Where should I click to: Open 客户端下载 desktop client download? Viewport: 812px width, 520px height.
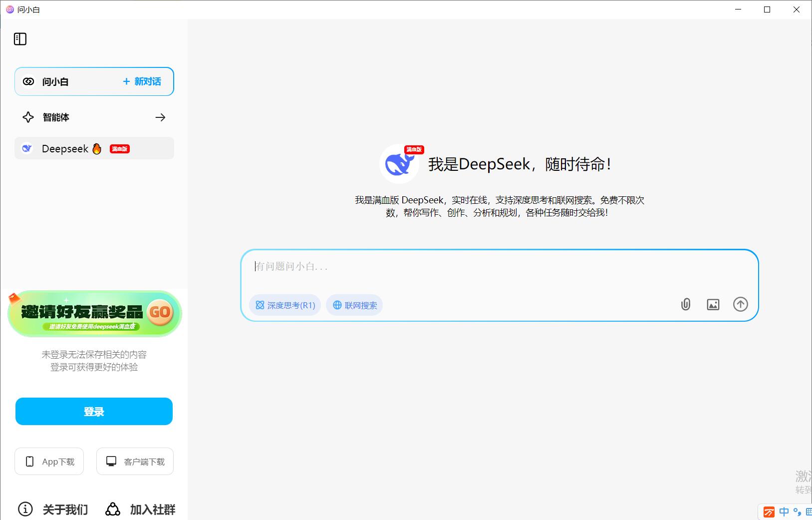pos(135,462)
